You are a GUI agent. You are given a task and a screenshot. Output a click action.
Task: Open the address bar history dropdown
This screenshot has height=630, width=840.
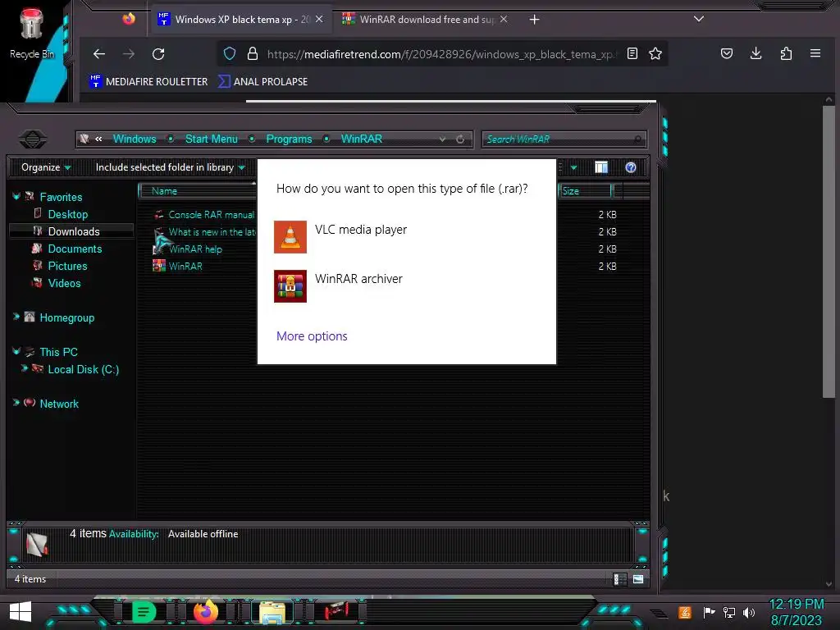[x=442, y=139]
